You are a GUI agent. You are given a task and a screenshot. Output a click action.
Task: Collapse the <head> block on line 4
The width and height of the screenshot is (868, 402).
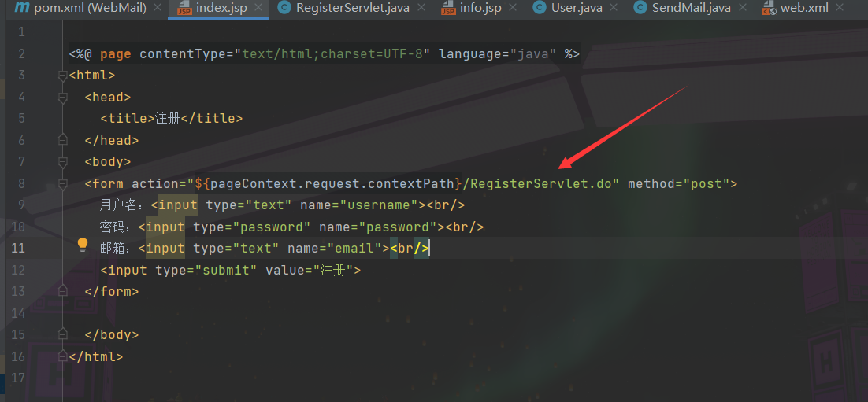coord(62,98)
